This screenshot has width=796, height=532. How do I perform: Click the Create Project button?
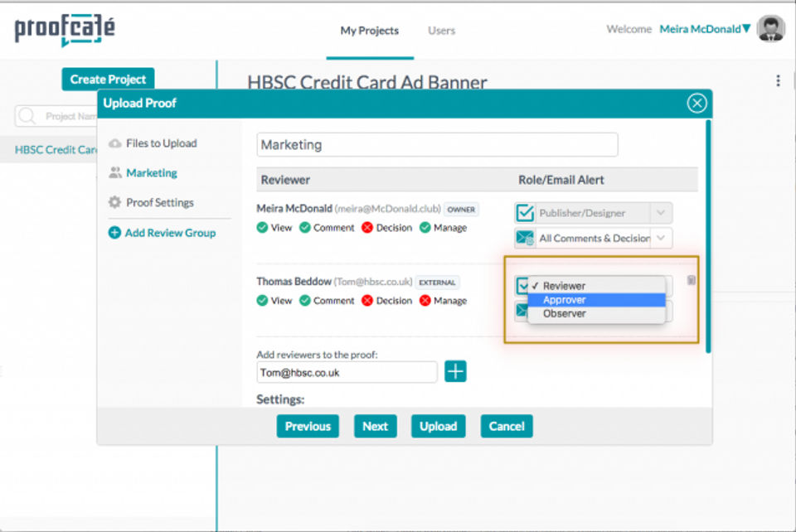click(108, 80)
